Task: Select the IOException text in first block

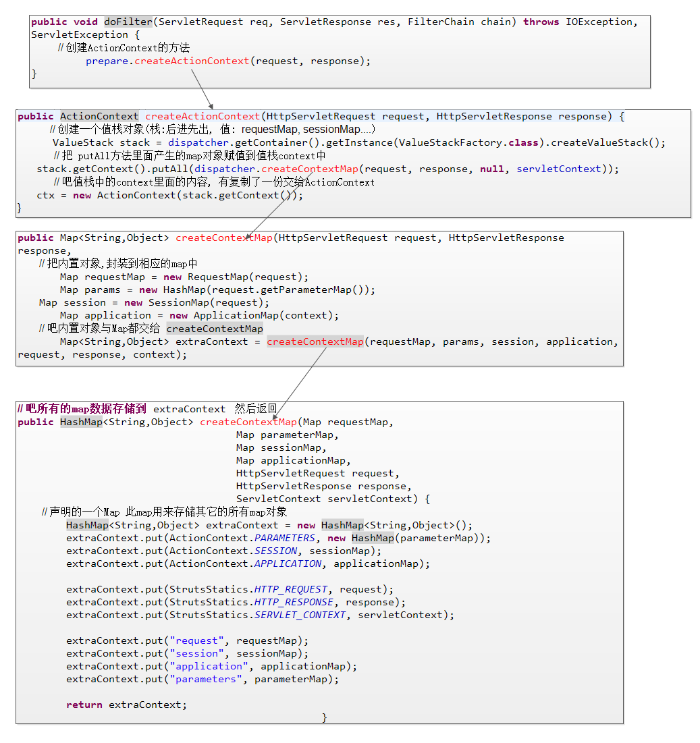Action: (x=599, y=22)
